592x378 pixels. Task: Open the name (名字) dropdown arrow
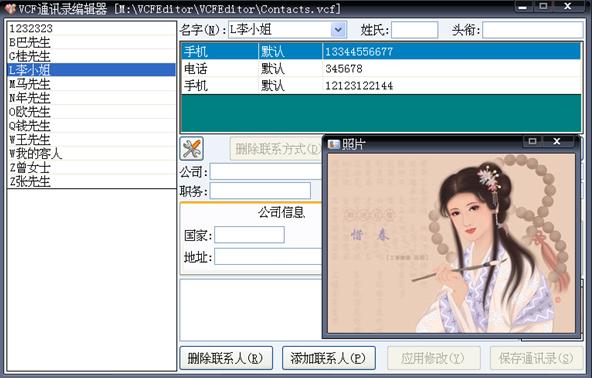339,29
